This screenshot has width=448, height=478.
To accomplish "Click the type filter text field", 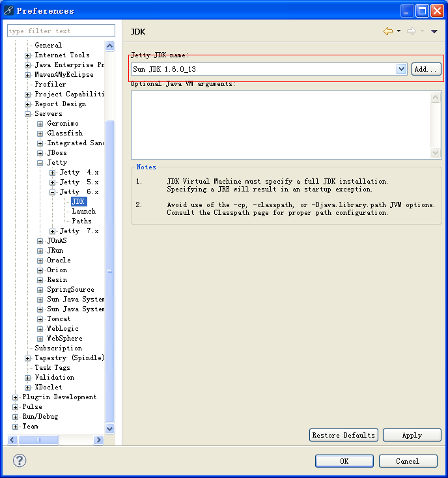I will [x=61, y=31].
